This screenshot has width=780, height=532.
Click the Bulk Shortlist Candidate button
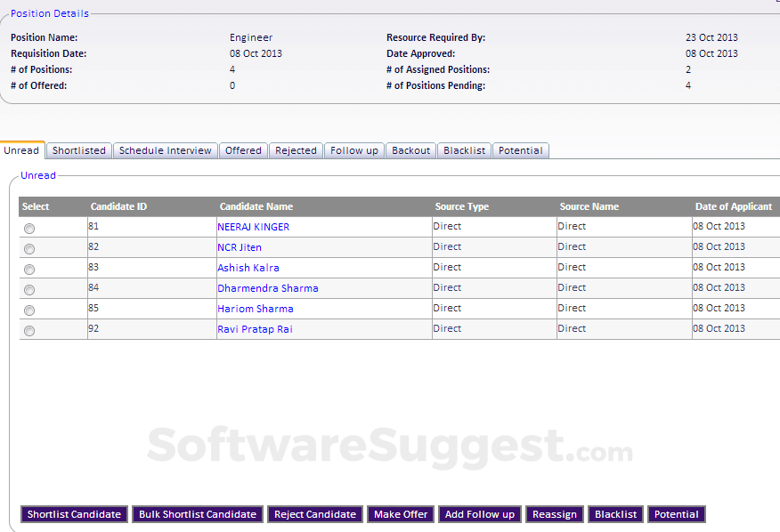tap(198, 514)
